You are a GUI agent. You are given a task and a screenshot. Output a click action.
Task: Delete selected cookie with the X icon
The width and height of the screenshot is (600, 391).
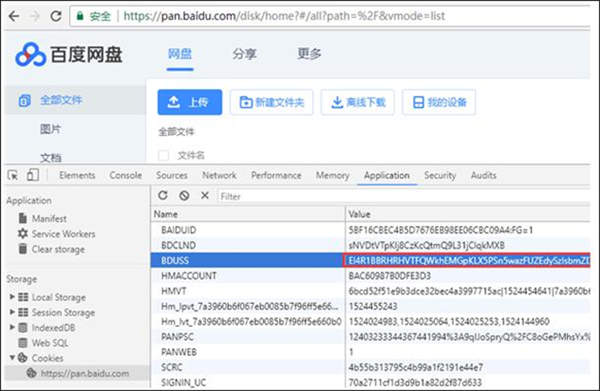[x=205, y=196]
